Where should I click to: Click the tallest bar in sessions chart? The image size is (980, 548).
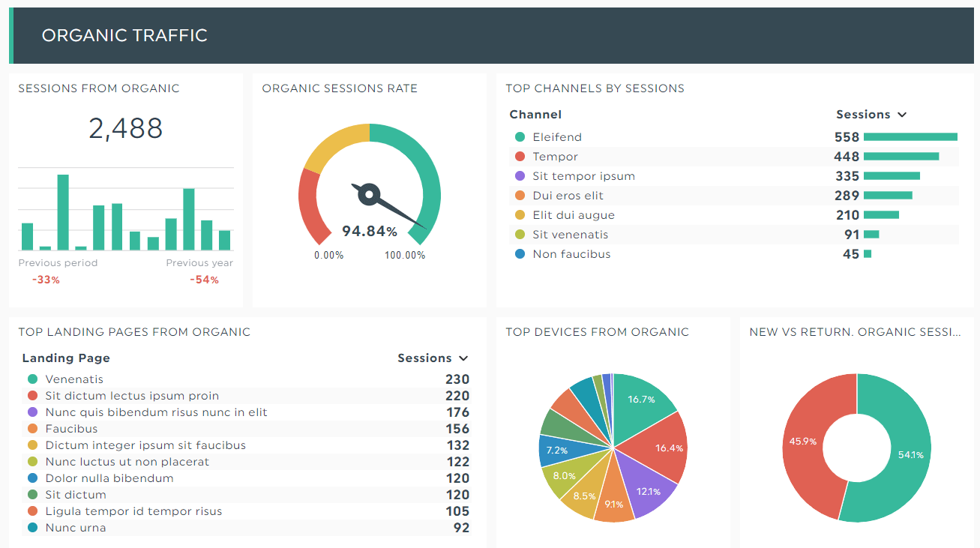tap(63, 212)
